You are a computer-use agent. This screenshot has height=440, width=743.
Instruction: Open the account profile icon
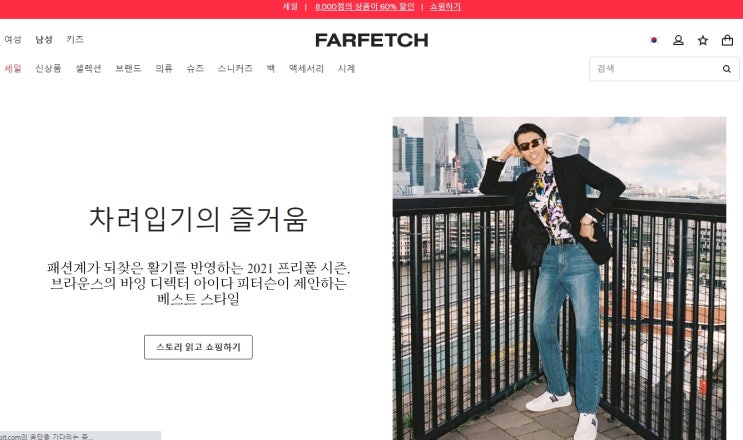coord(678,40)
